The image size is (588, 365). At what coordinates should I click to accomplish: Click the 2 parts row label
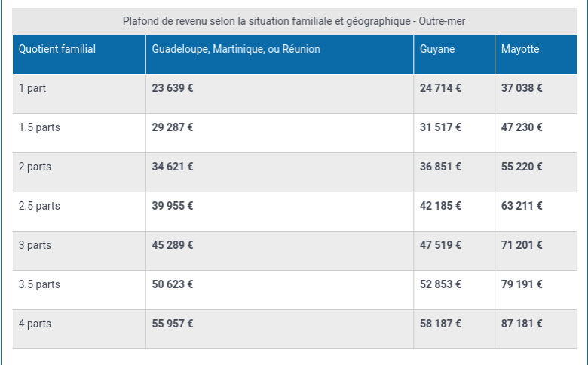35,167
